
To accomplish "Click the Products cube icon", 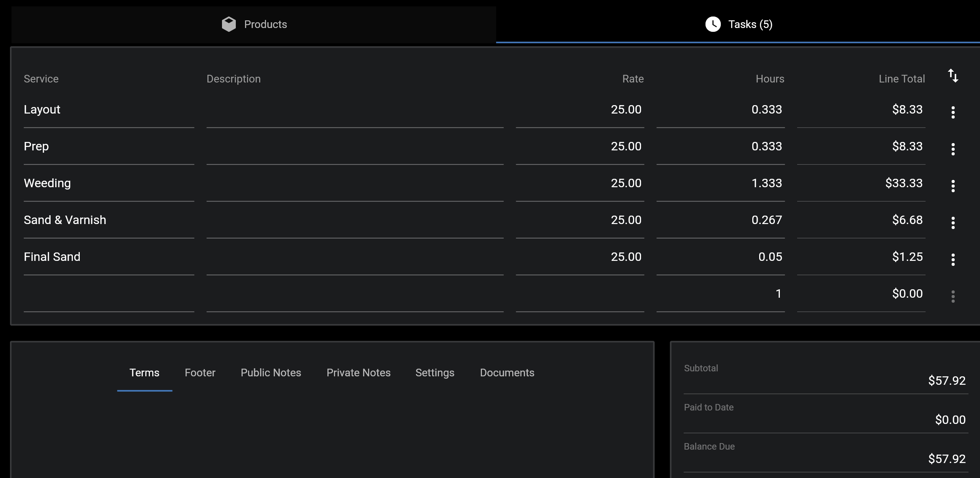I will (229, 24).
